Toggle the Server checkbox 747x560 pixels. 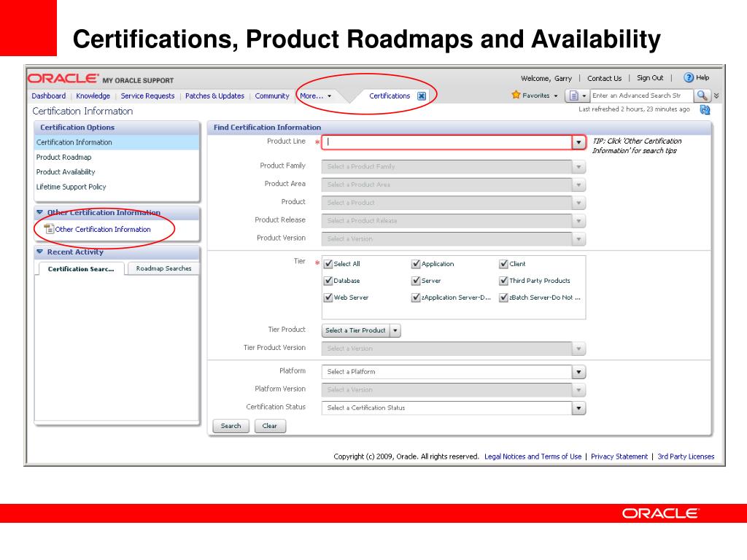(x=416, y=281)
